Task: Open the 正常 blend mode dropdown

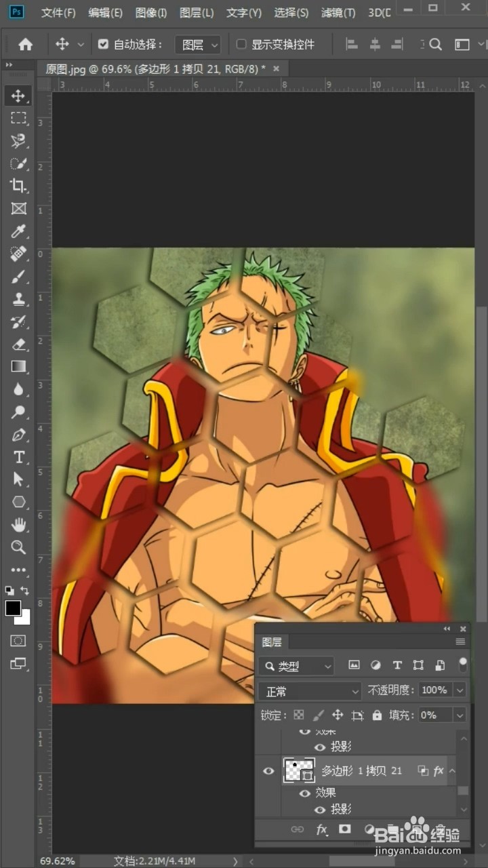Action: pyautogui.click(x=310, y=691)
